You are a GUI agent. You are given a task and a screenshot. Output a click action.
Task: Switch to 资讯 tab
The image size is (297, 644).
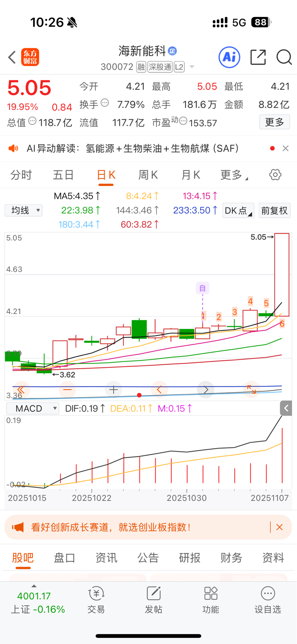pos(106,558)
